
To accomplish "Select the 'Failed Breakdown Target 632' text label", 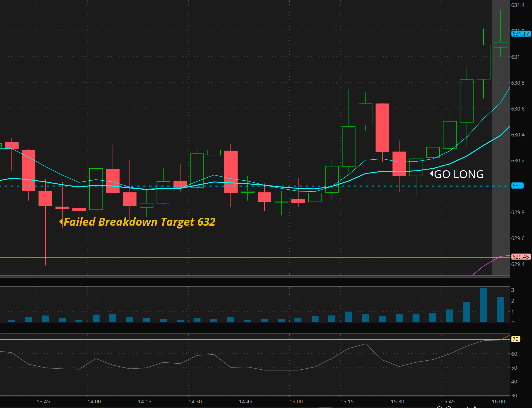I will coord(139,222).
